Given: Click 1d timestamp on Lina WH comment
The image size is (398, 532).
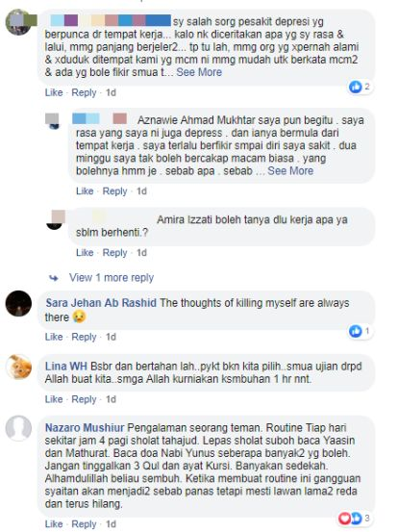Looking at the screenshot, I should 111,399.
